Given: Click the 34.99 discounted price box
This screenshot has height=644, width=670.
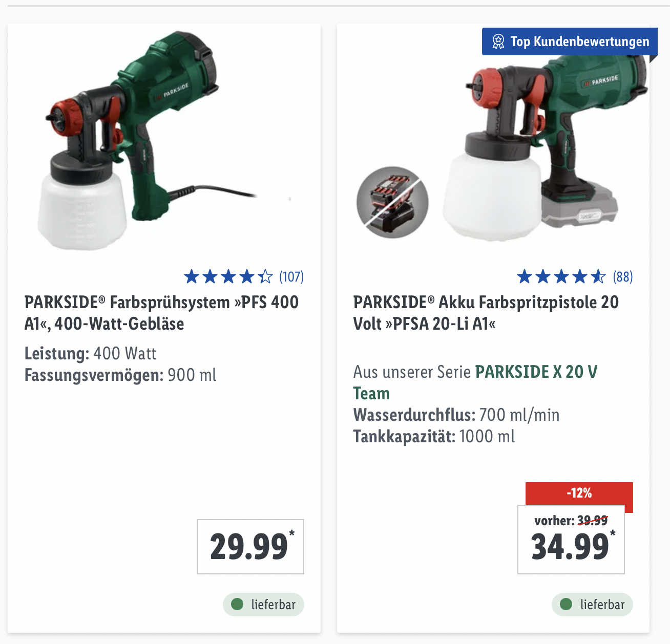Looking at the screenshot, I should click(571, 540).
